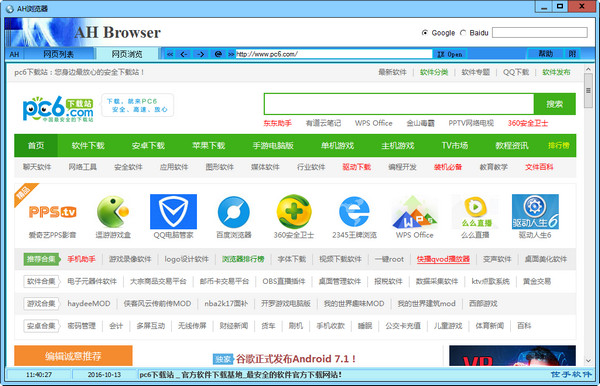The height and width of the screenshot is (386, 600).
Task: Open the 主机游戏 navigation tab
Action: point(398,145)
